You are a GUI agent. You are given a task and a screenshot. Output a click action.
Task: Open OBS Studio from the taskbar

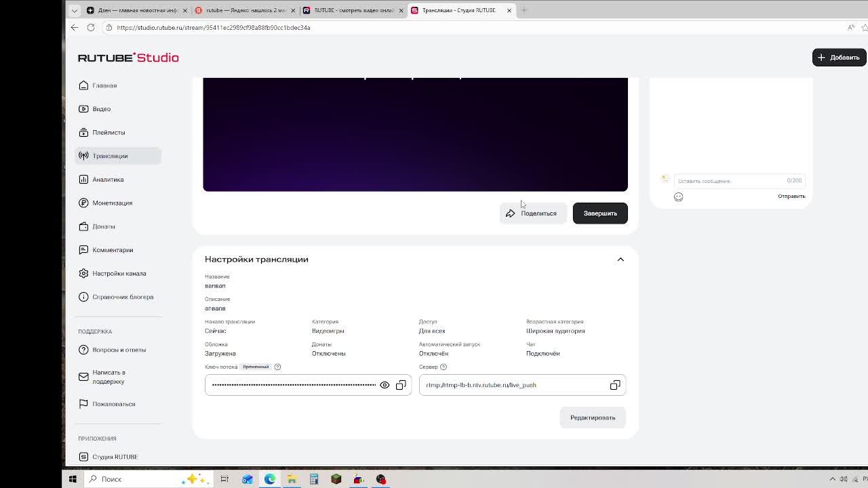click(381, 479)
